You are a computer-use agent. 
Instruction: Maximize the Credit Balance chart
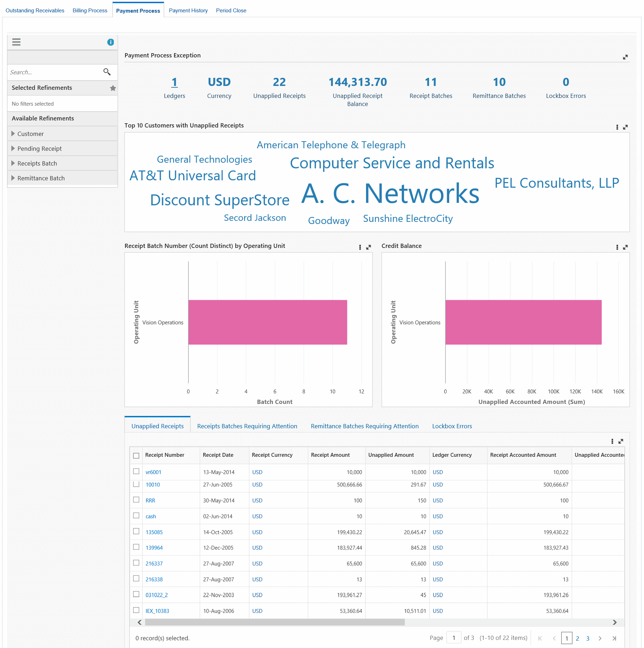coord(625,247)
